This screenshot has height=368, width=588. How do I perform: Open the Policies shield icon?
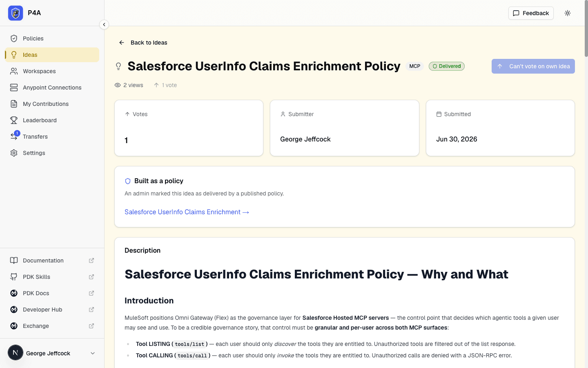(x=14, y=38)
